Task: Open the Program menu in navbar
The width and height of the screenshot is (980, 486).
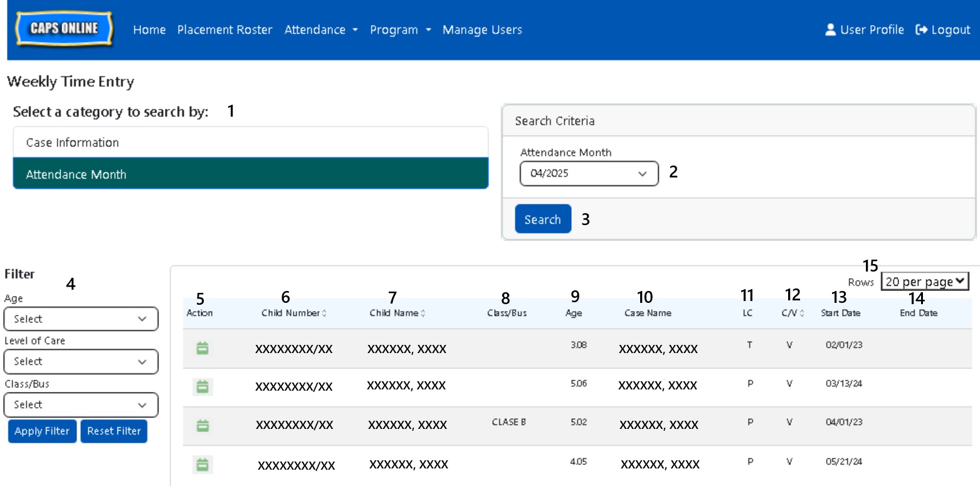Action: (400, 30)
